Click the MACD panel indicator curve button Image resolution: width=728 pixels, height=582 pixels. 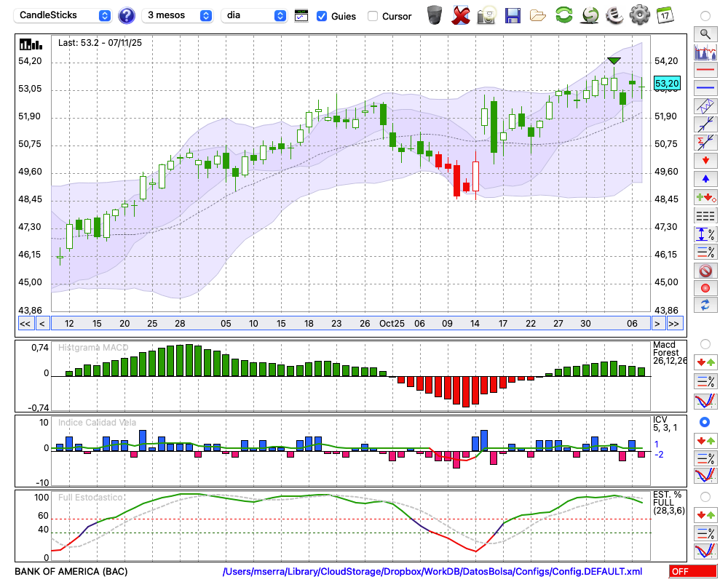[705, 401]
